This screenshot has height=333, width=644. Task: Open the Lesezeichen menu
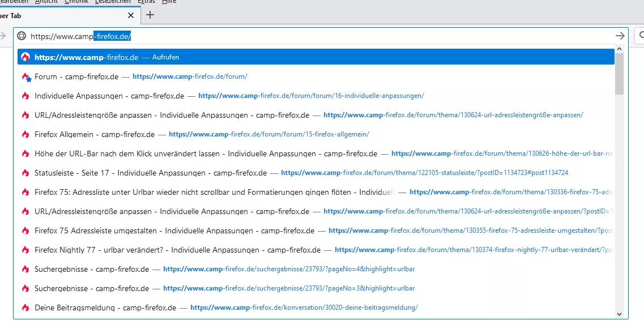point(113,2)
